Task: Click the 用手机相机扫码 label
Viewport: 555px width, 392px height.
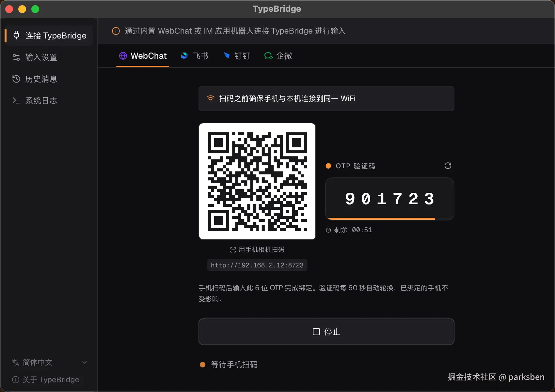Action: pyautogui.click(x=262, y=249)
